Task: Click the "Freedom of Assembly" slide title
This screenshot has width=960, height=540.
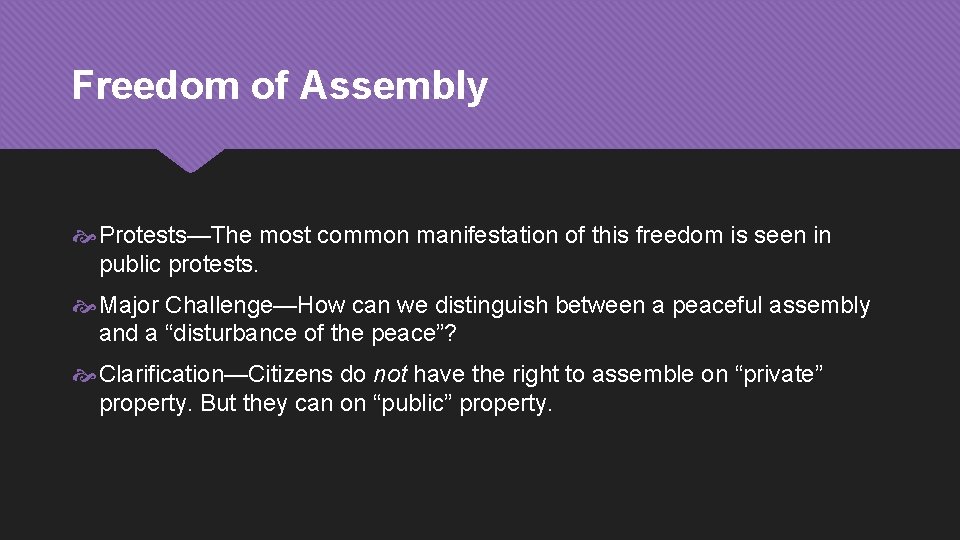Action: (280, 85)
